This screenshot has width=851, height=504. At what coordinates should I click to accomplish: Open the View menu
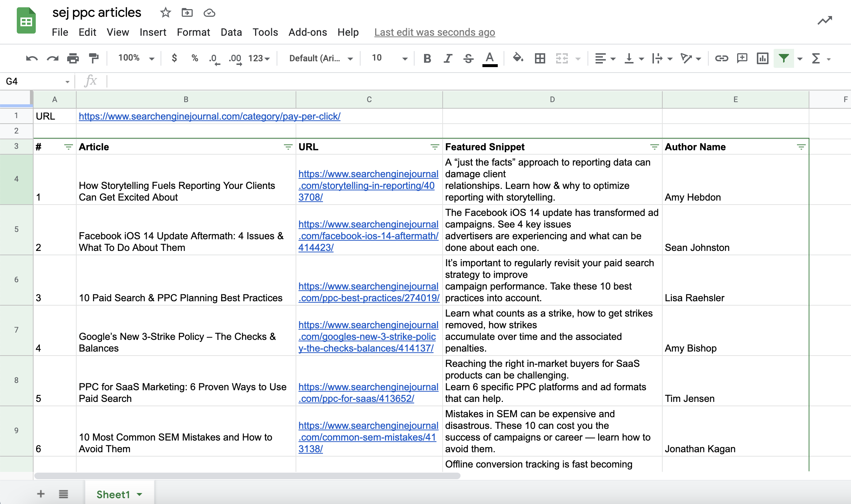[118, 32]
